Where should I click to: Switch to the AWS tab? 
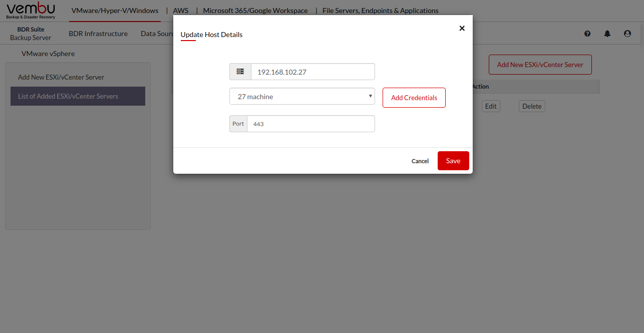point(181,11)
